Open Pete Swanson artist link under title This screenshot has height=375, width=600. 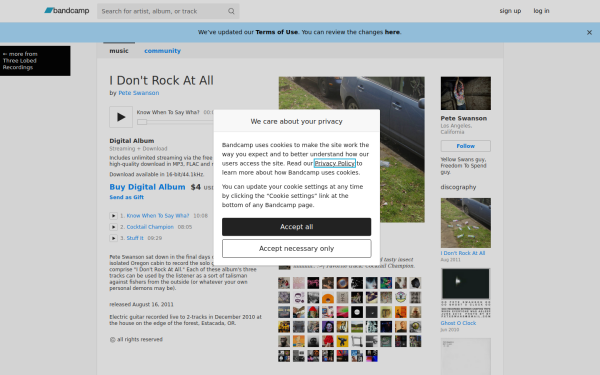point(139,93)
